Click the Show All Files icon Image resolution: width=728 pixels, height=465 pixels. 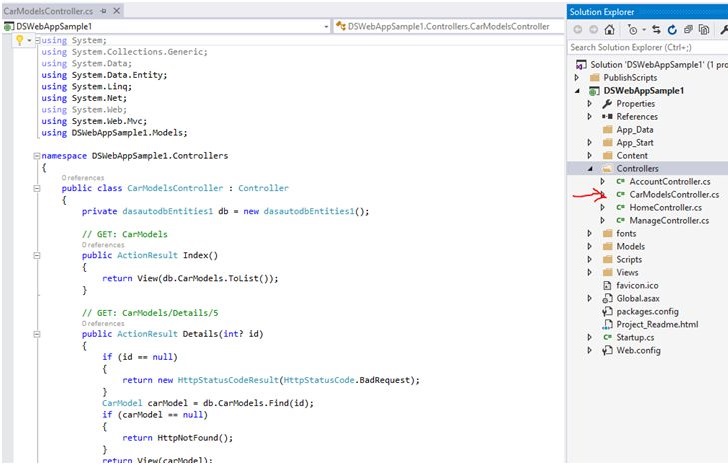coord(706,30)
